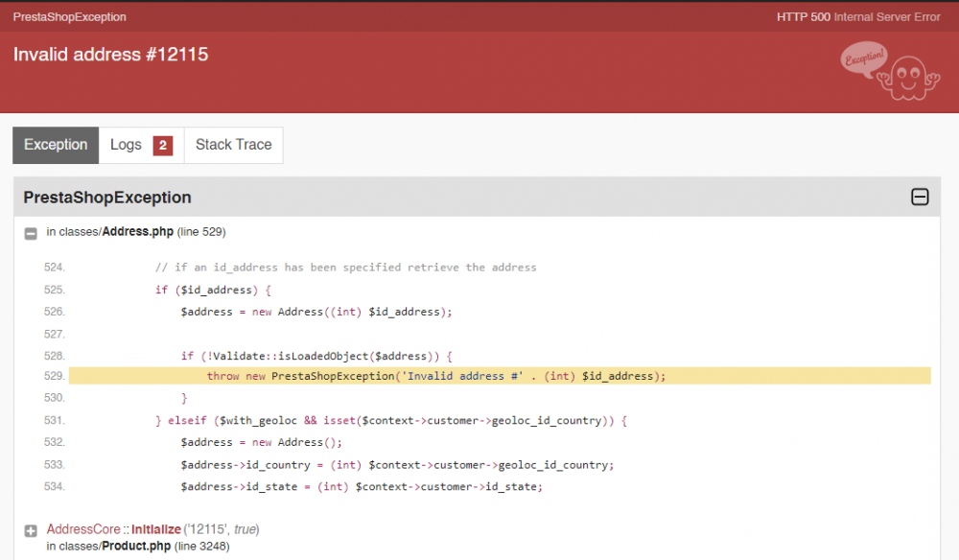
Task: Click the PrestaShopException panel title
Action: (x=107, y=198)
